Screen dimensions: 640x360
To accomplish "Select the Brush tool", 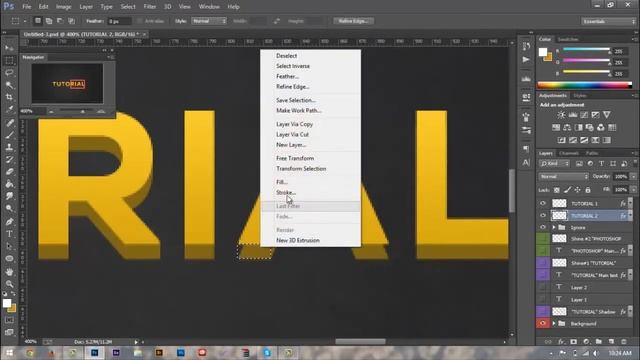I will [x=9, y=135].
